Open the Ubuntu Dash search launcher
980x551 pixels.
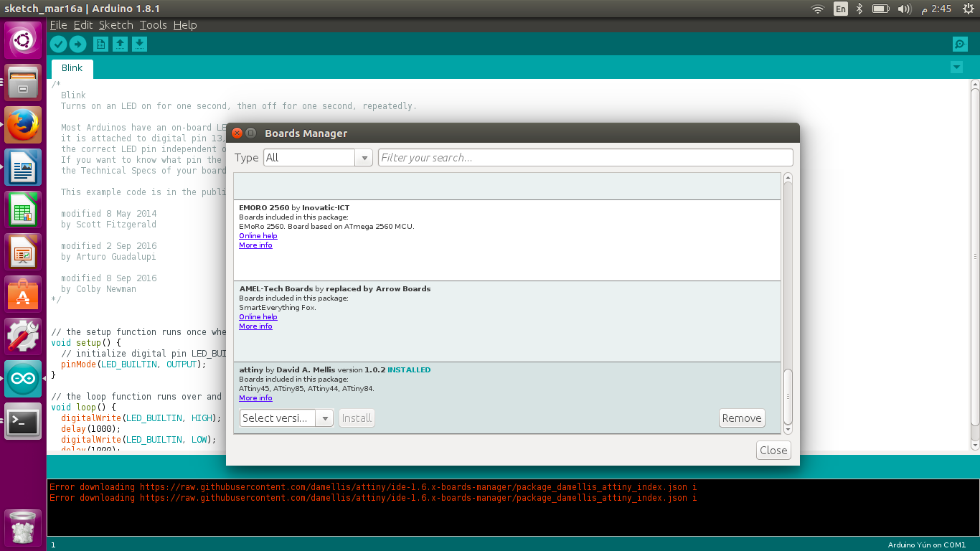pos(23,40)
